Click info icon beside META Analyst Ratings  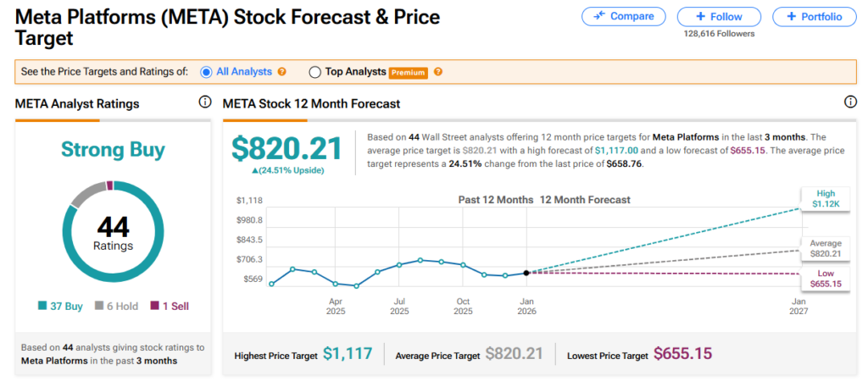204,102
